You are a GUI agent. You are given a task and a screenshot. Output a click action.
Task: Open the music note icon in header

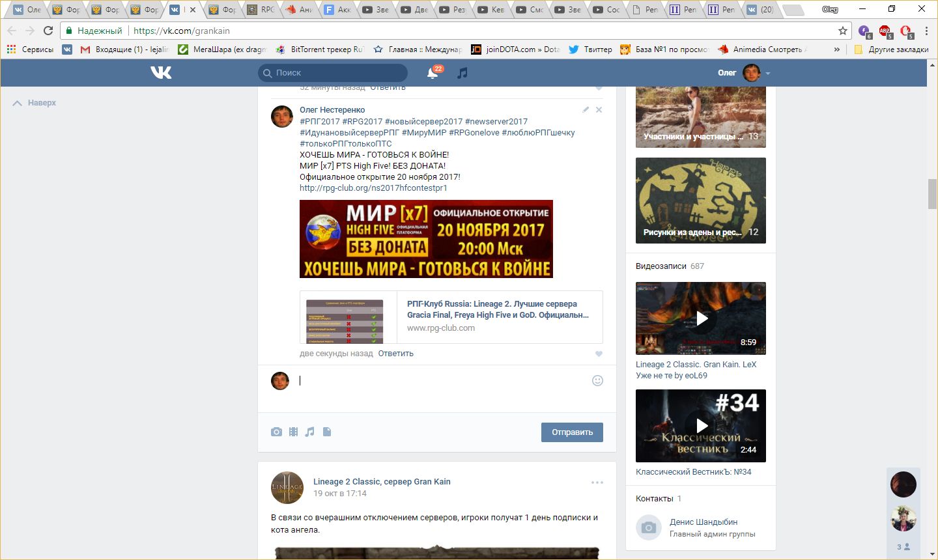[x=462, y=73]
